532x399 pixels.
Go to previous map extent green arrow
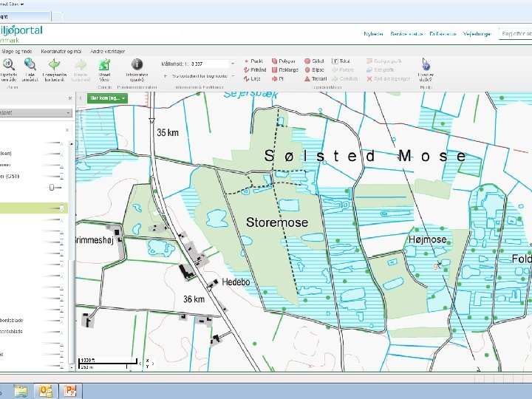pyautogui.click(x=54, y=64)
